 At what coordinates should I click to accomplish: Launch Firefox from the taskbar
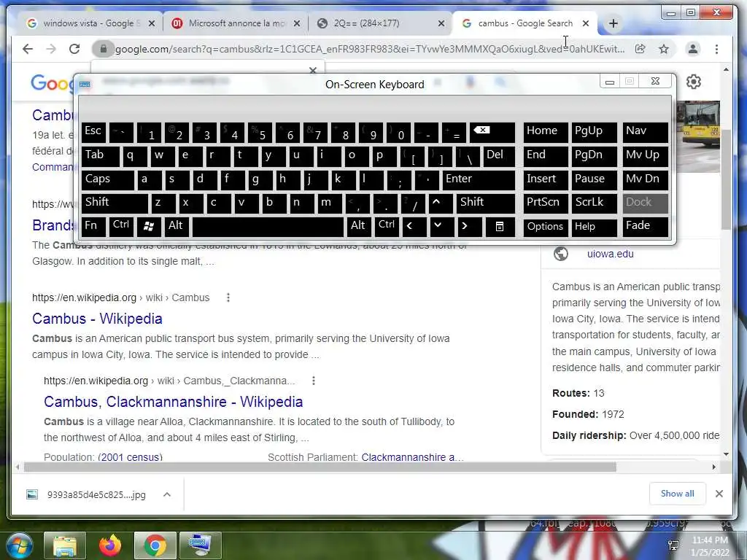[110, 545]
